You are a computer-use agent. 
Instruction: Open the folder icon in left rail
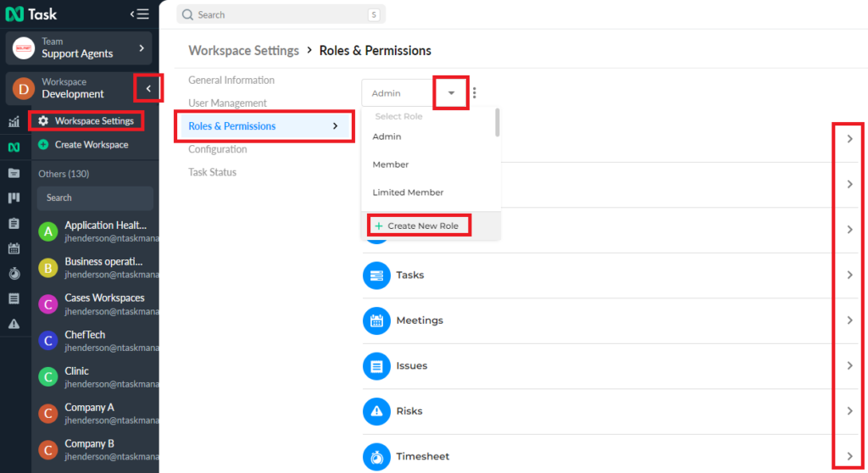[x=14, y=173]
